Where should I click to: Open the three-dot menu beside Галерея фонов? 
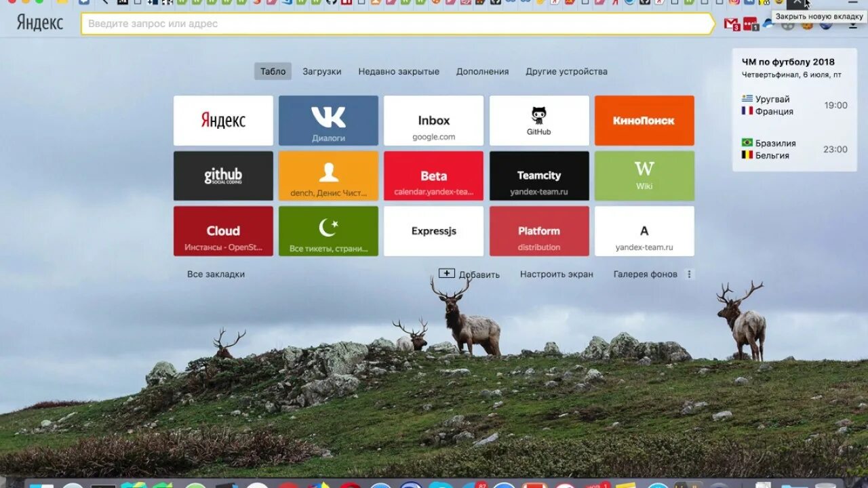690,274
